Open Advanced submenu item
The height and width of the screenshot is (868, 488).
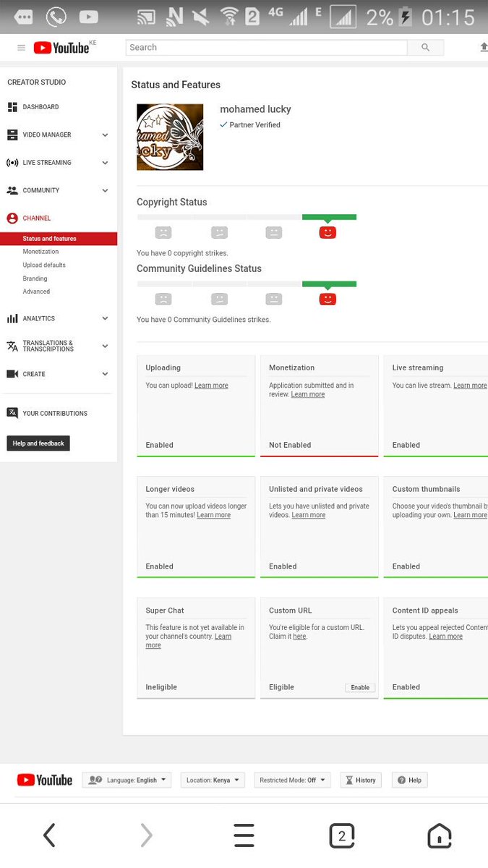(36, 292)
